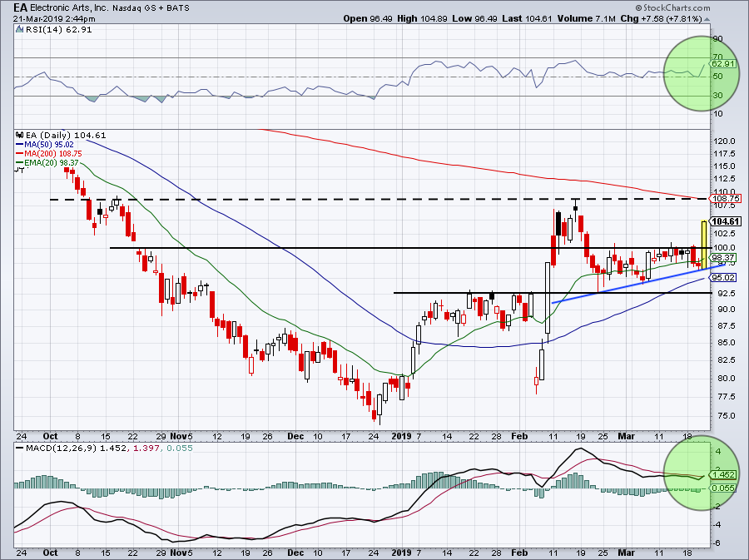Click the green 98.37 price tag on right axis
Viewport: 749px width, 560px height.
tap(723, 257)
